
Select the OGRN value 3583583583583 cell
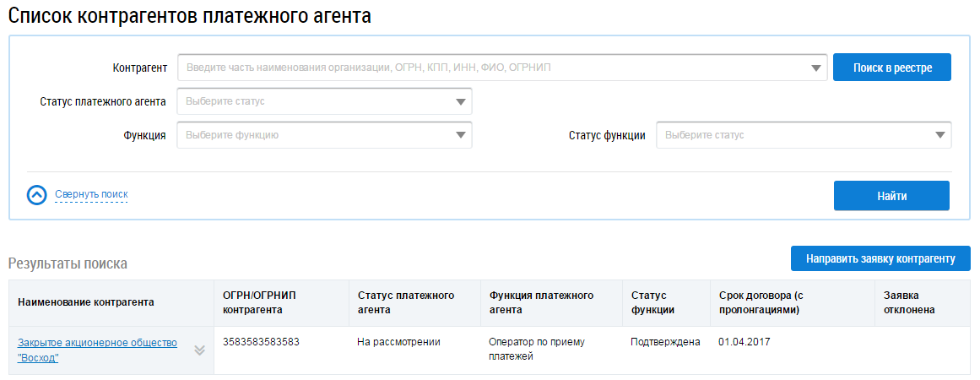tap(262, 342)
